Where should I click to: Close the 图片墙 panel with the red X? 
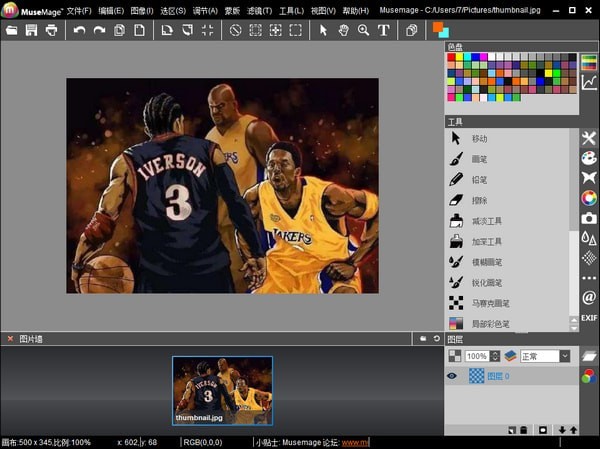pyautogui.click(x=10, y=339)
